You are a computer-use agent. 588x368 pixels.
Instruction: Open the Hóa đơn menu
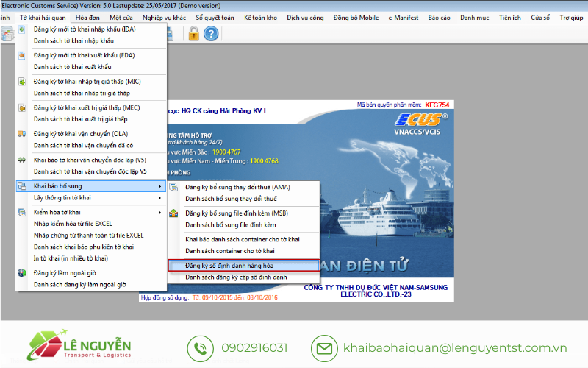coord(87,18)
